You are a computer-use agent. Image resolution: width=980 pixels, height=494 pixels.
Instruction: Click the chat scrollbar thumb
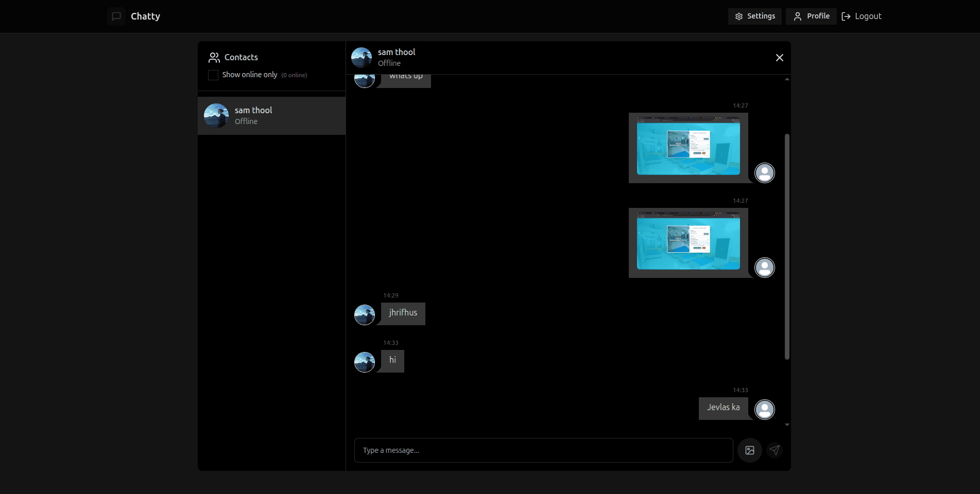tap(787, 247)
